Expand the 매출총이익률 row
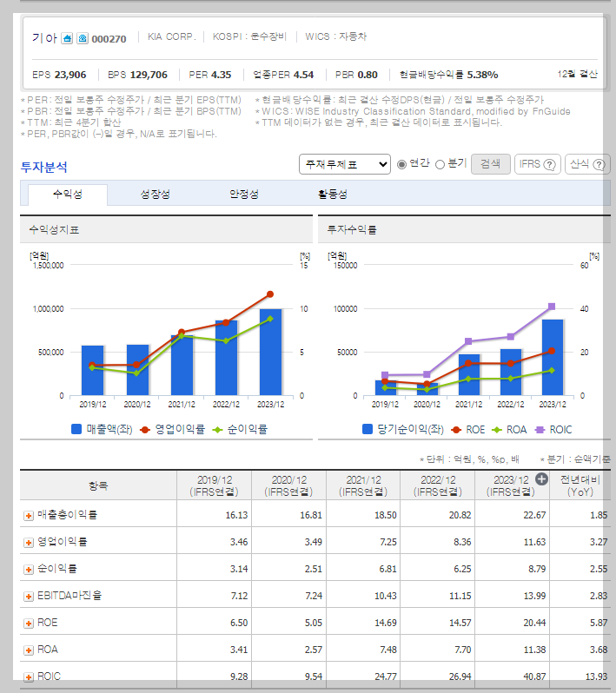The image size is (616, 693). (x=29, y=516)
